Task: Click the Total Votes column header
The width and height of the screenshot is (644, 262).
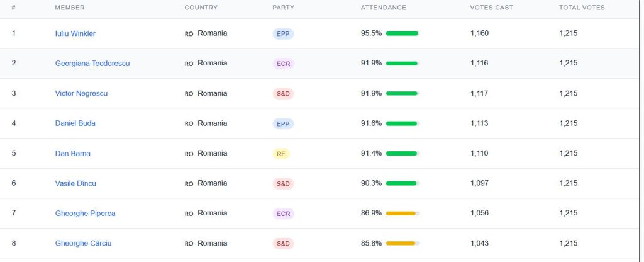Action: [582, 8]
